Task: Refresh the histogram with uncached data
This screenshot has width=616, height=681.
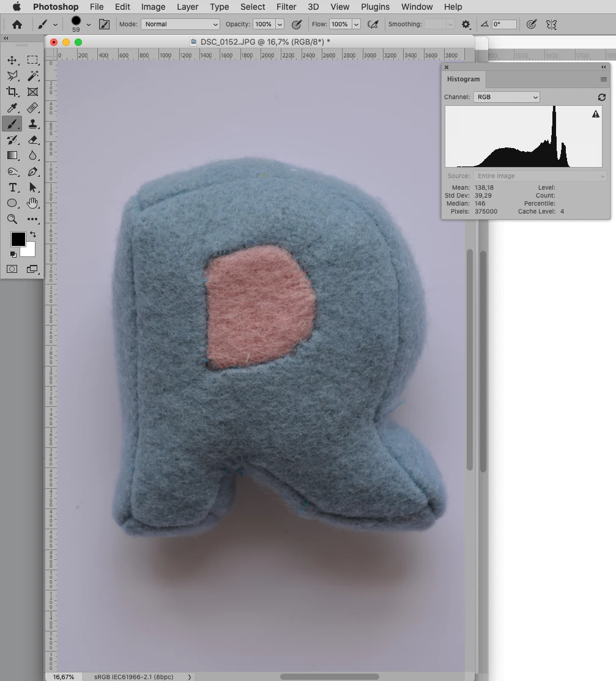Action: (x=602, y=97)
